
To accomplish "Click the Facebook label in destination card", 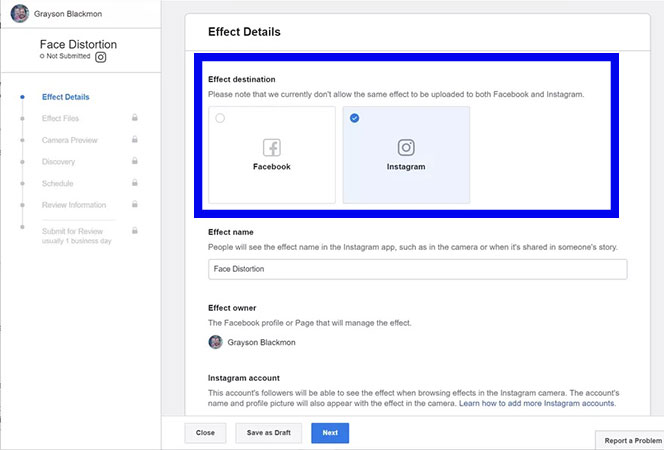I will 272,167.
